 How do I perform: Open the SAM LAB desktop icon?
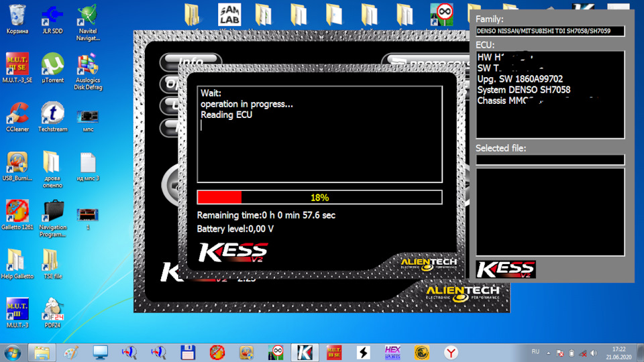coord(229,14)
